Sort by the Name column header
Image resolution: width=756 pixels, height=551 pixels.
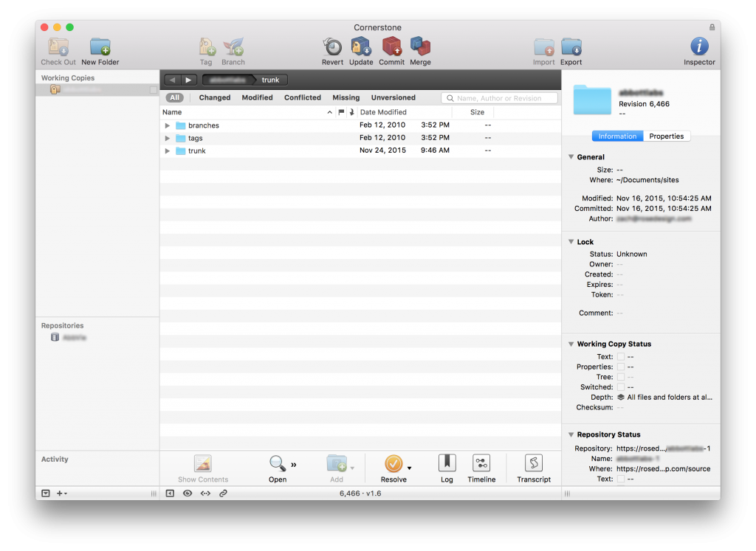[x=247, y=112]
